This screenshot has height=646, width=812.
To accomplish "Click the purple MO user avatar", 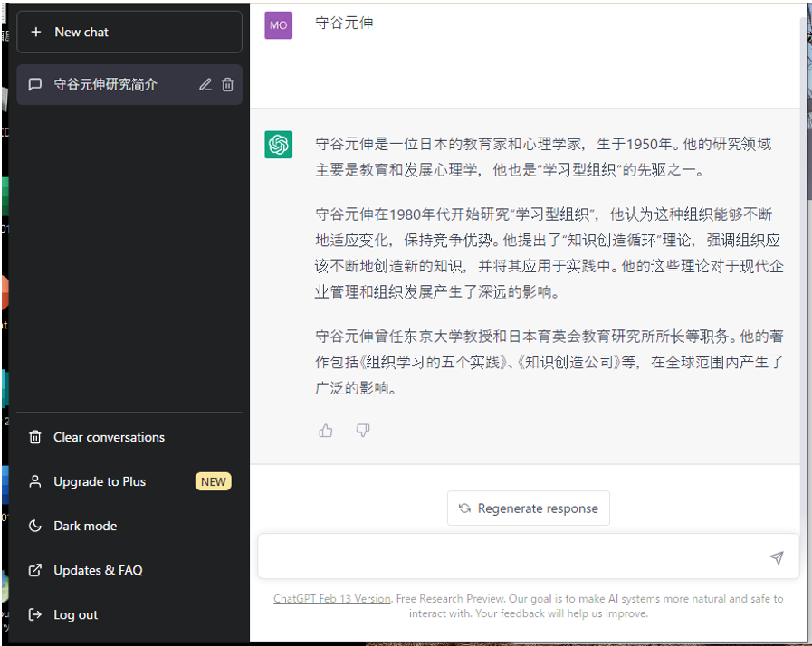I will 279,25.
